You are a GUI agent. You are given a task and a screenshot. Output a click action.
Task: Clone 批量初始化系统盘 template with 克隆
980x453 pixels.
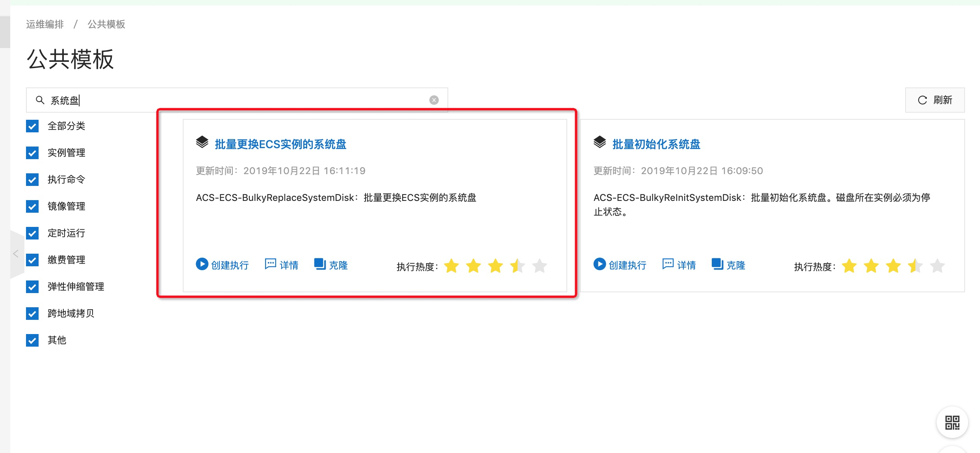[x=728, y=265]
